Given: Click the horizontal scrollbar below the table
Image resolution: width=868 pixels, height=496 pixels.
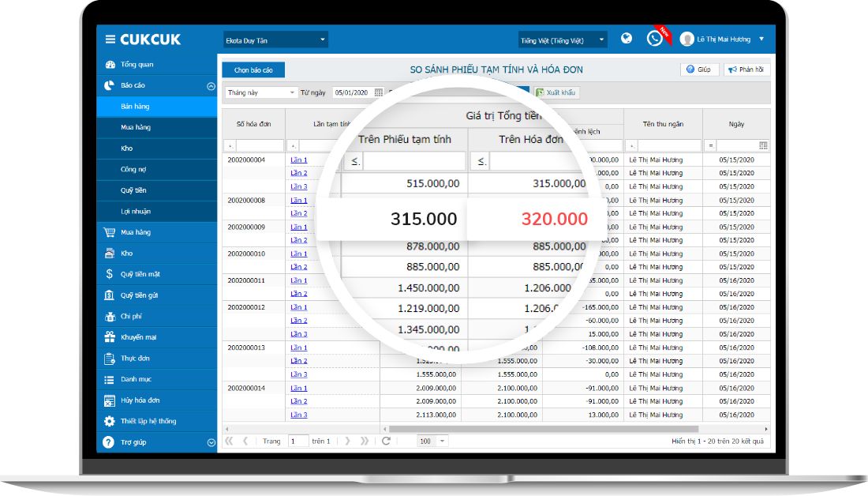Looking at the screenshot, I should coord(544,429).
